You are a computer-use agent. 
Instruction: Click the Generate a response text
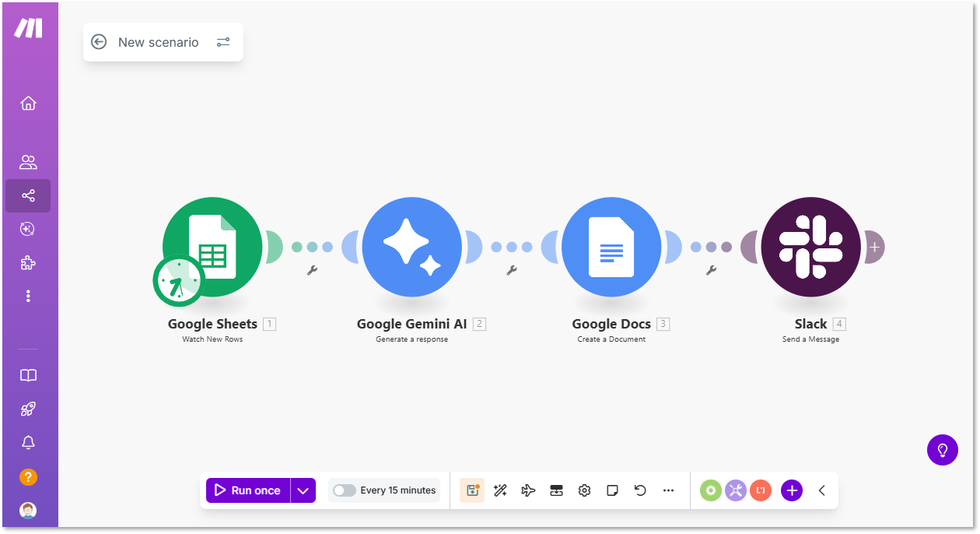point(412,339)
